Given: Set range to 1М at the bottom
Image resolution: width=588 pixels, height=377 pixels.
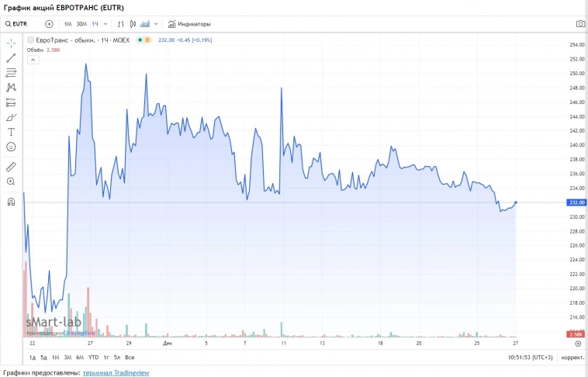Looking at the screenshot, I should pos(56,358).
